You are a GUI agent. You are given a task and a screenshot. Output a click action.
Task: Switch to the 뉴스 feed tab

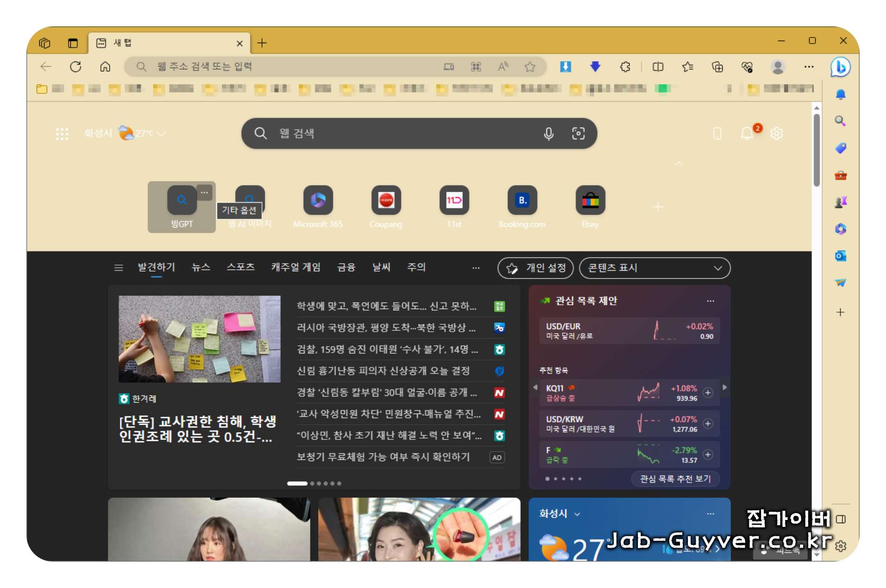pyautogui.click(x=200, y=267)
